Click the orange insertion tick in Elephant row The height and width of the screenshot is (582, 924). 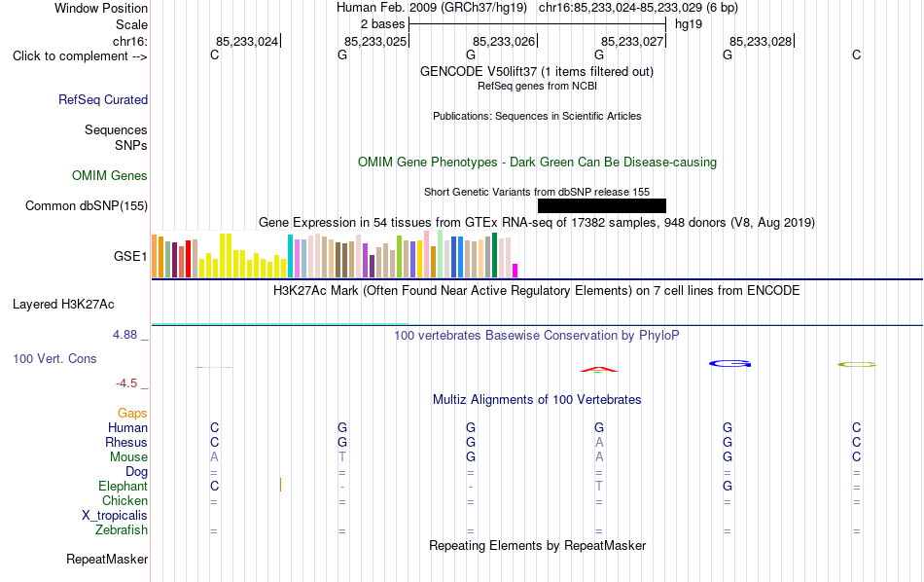pyautogui.click(x=280, y=486)
